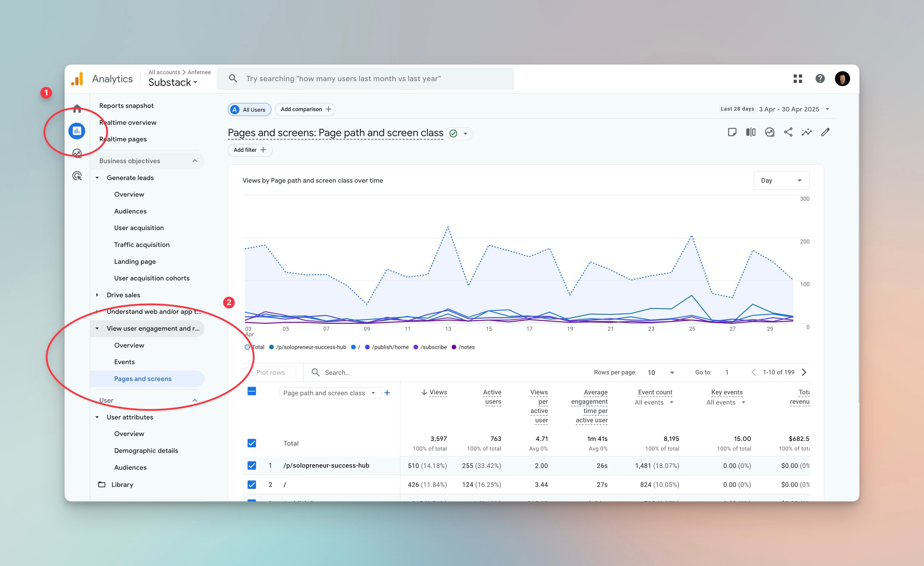The width and height of the screenshot is (924, 566).
Task: Open Realtime pages
Action: pyautogui.click(x=123, y=139)
